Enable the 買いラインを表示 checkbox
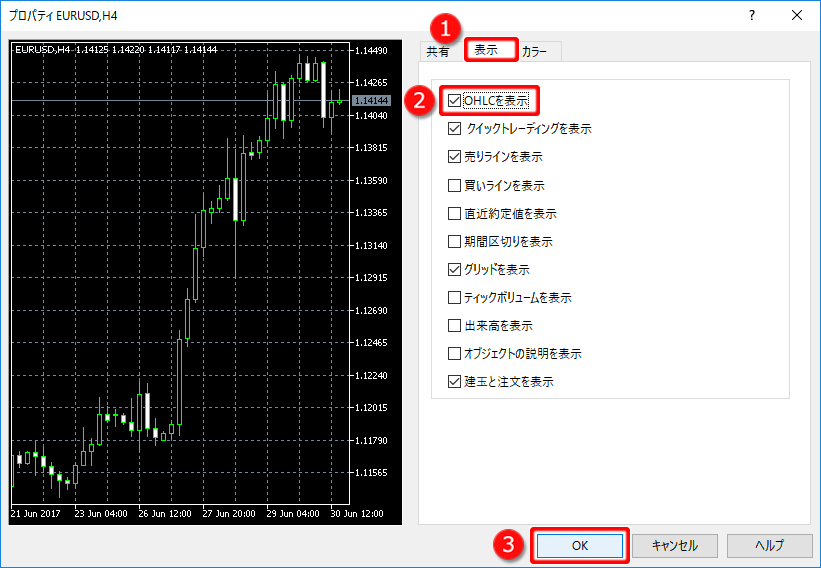The image size is (821, 568). pos(456,185)
